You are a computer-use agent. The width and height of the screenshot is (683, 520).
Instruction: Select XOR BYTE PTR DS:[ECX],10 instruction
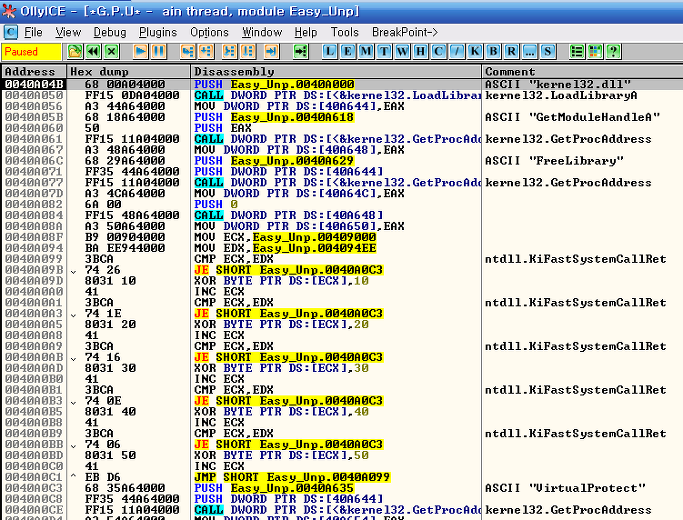(x=281, y=281)
